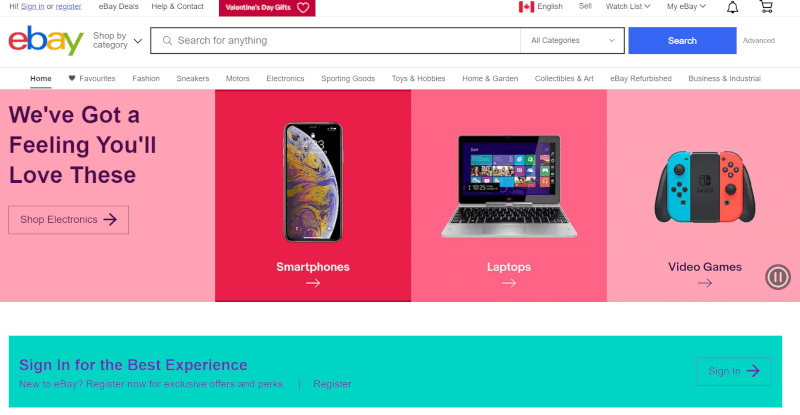800x415 pixels.
Task: Click into the Search for anything field
Action: [335, 40]
